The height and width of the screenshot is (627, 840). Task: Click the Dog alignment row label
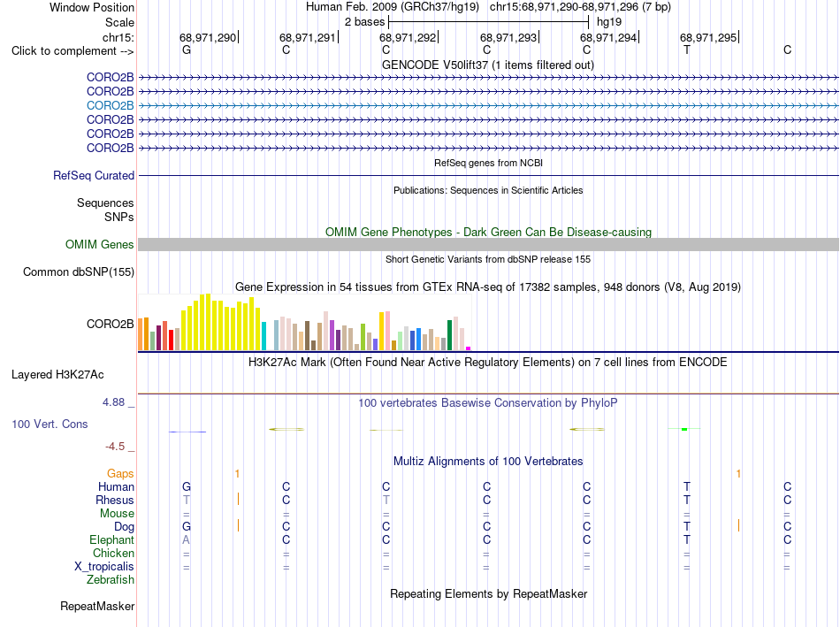tap(124, 527)
